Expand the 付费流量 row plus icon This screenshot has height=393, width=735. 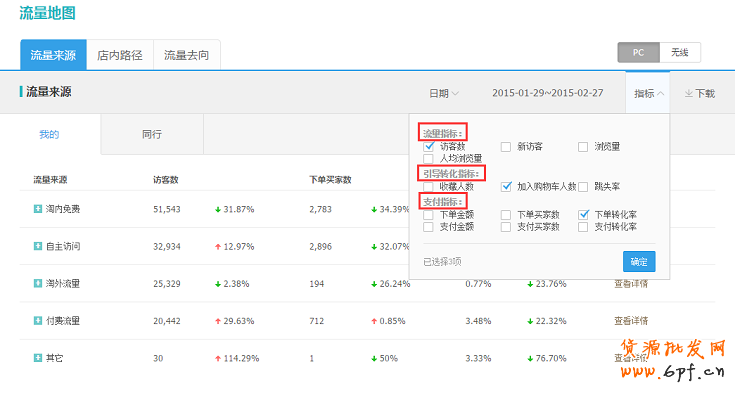click(x=38, y=320)
